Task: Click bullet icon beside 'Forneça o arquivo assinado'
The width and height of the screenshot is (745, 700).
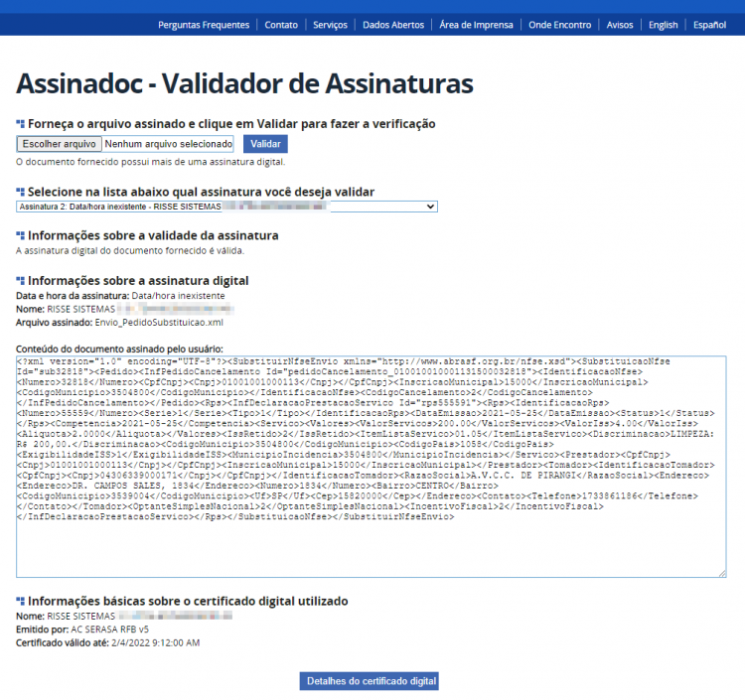Action: coord(21,124)
